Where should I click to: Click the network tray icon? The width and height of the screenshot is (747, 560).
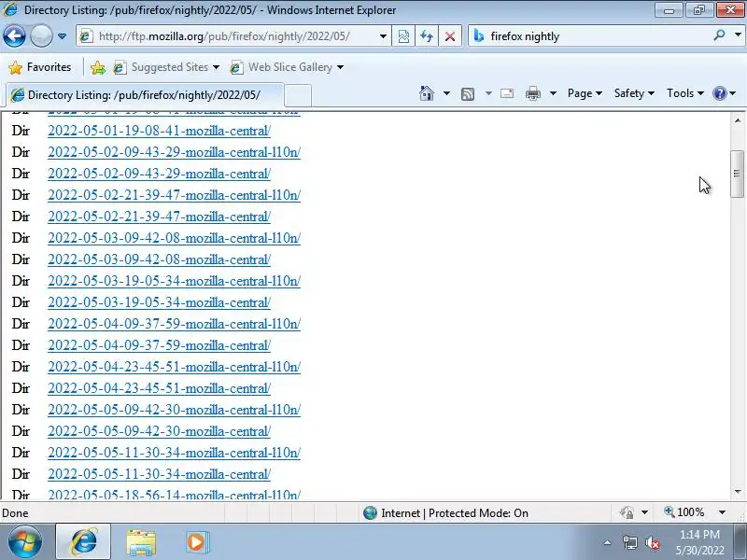pyautogui.click(x=629, y=542)
